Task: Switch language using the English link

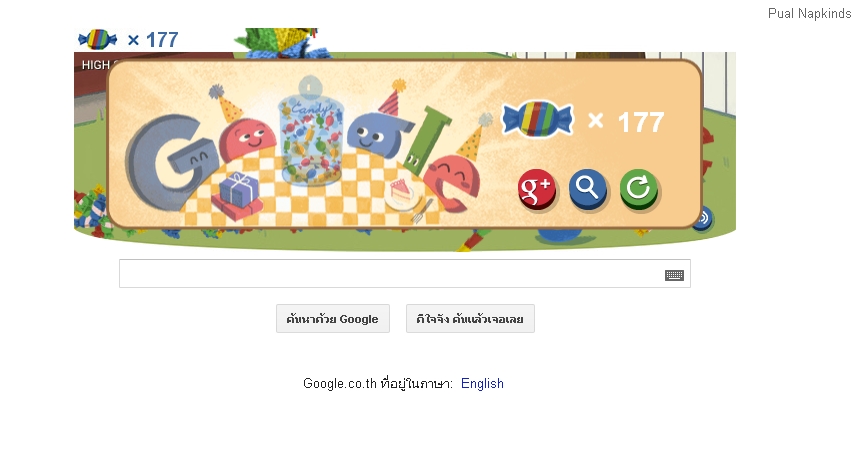Action: tap(482, 383)
